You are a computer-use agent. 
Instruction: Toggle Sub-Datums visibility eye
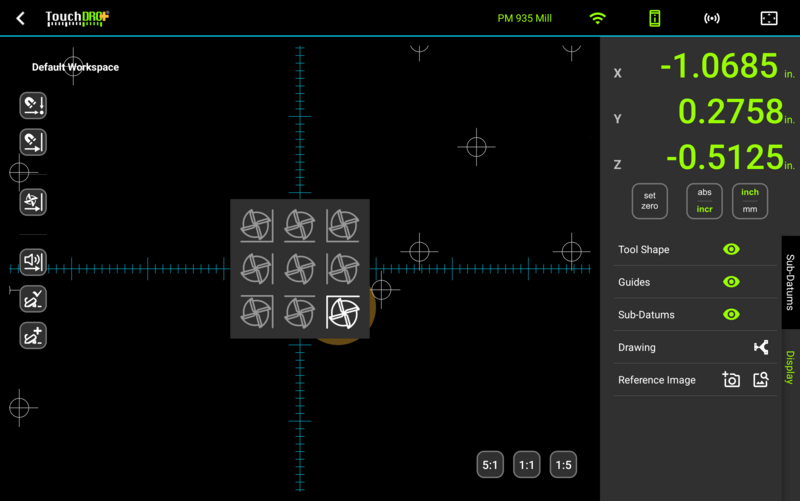click(731, 314)
